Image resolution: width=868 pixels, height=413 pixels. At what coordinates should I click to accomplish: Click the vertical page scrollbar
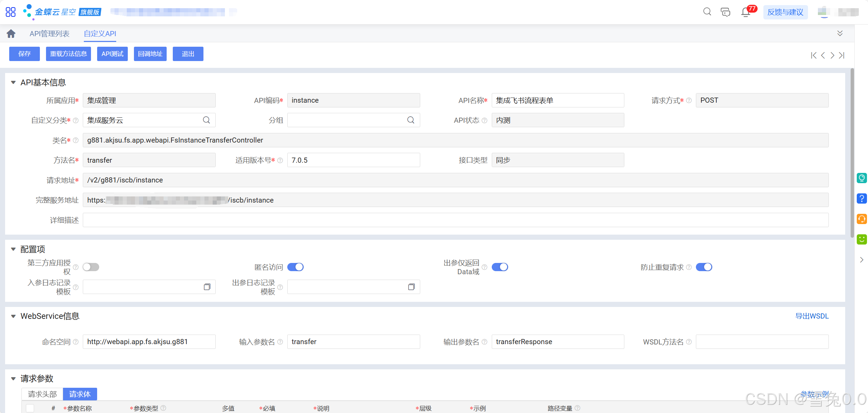852,153
